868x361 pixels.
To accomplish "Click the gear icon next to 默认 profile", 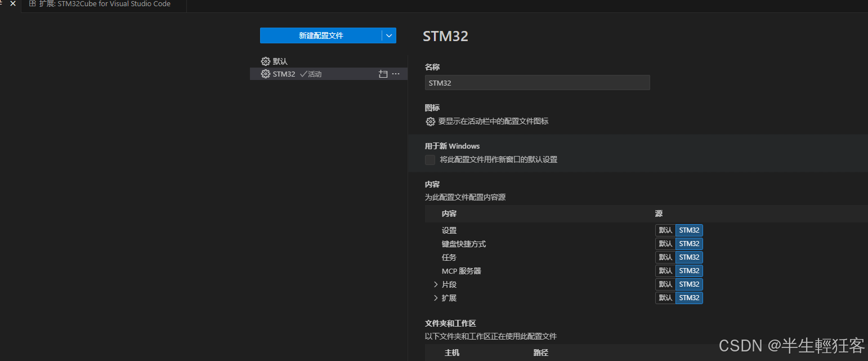I will click(x=265, y=61).
